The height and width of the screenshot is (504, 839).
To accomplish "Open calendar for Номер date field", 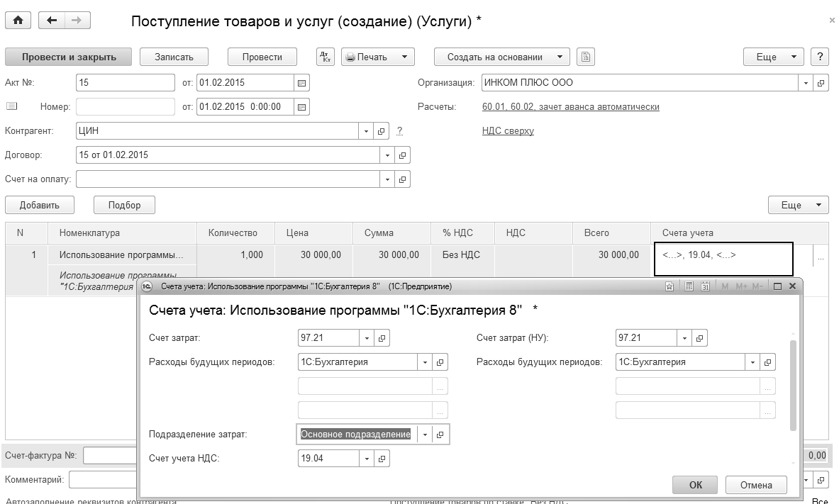I will click(302, 107).
